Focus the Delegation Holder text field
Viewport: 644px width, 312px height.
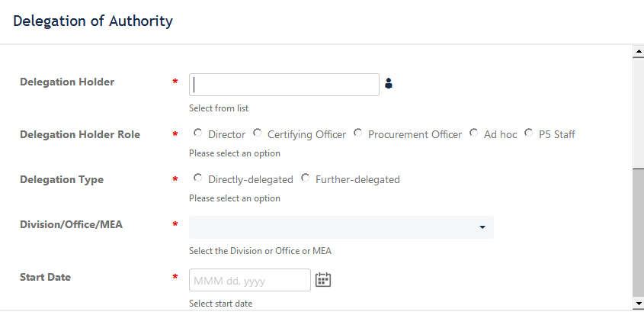[284, 85]
